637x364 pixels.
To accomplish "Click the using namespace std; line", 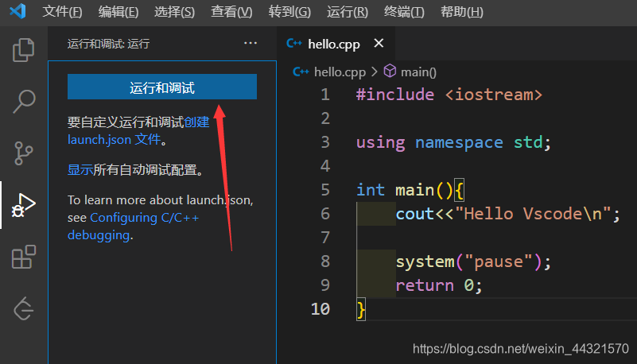I will [x=453, y=142].
